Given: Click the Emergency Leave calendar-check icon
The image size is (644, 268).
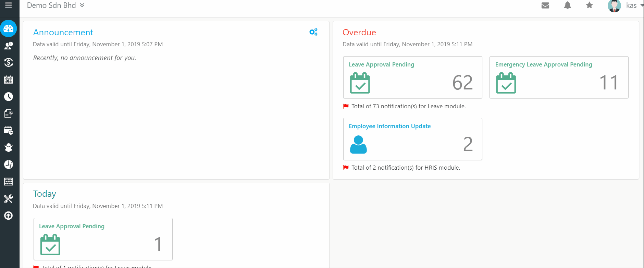Looking at the screenshot, I should click(x=506, y=83).
